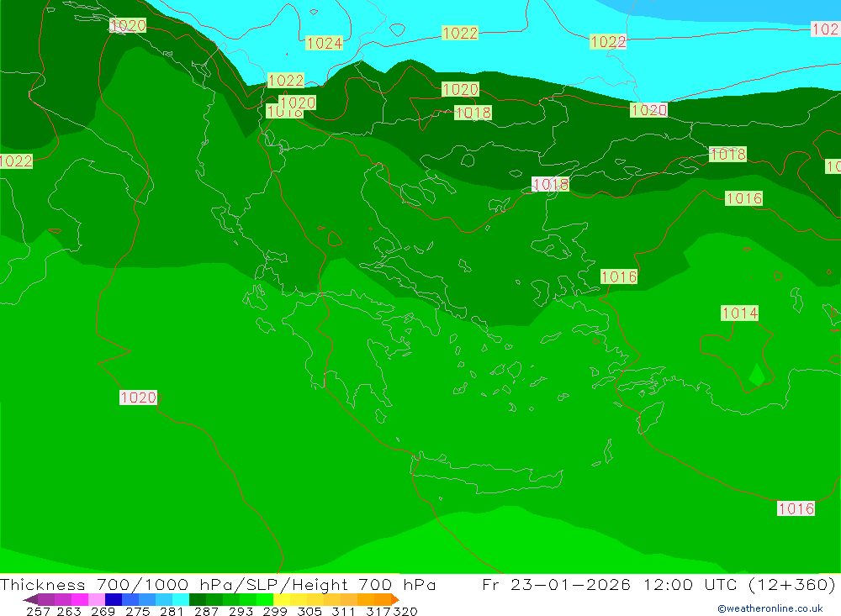Screen dimensions: 841x616
Task: Click the 1020 label overlapping the 1018 label
Action: 298,103
